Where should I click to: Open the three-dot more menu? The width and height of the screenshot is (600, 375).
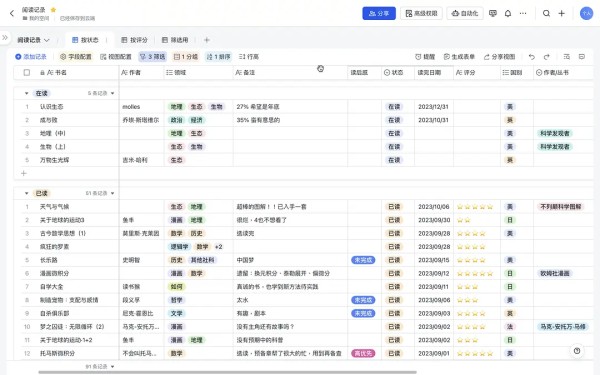[x=523, y=13]
